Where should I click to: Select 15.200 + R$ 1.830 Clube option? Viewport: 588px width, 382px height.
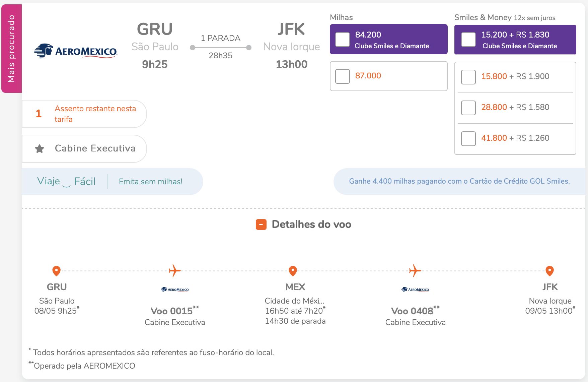[x=468, y=40]
